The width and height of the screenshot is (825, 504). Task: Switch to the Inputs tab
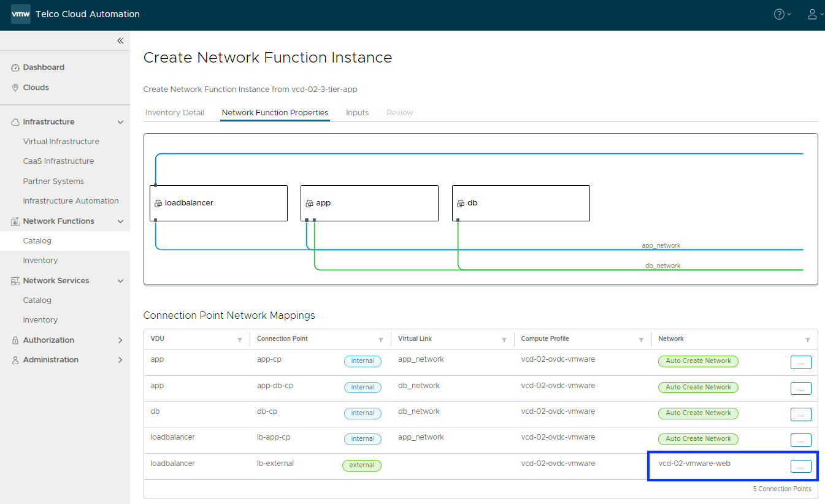pos(357,113)
